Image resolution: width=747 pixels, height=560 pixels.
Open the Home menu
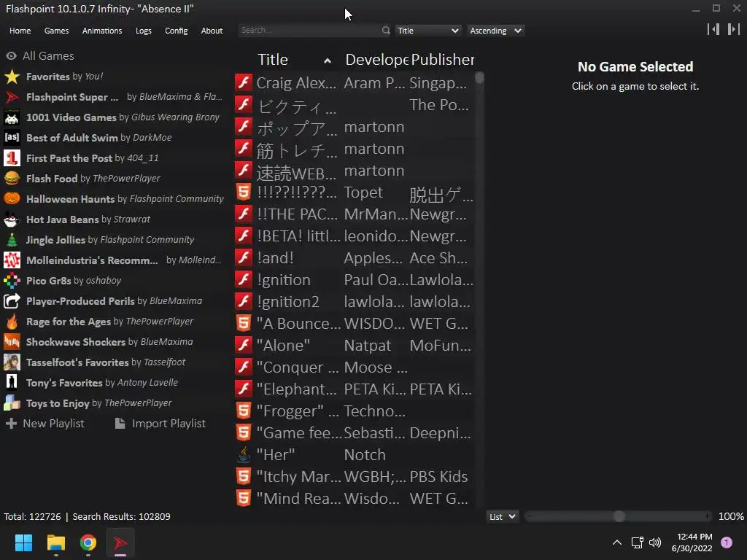pos(20,31)
